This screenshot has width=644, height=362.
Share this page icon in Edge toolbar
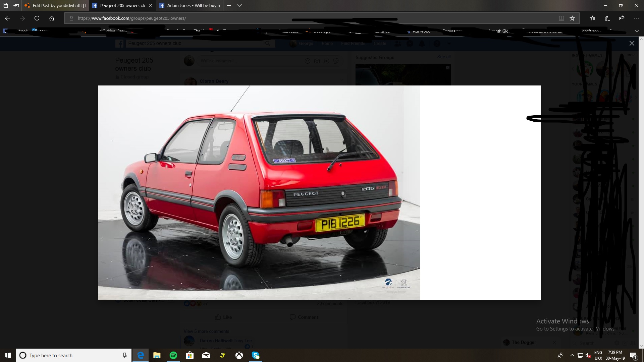click(622, 18)
